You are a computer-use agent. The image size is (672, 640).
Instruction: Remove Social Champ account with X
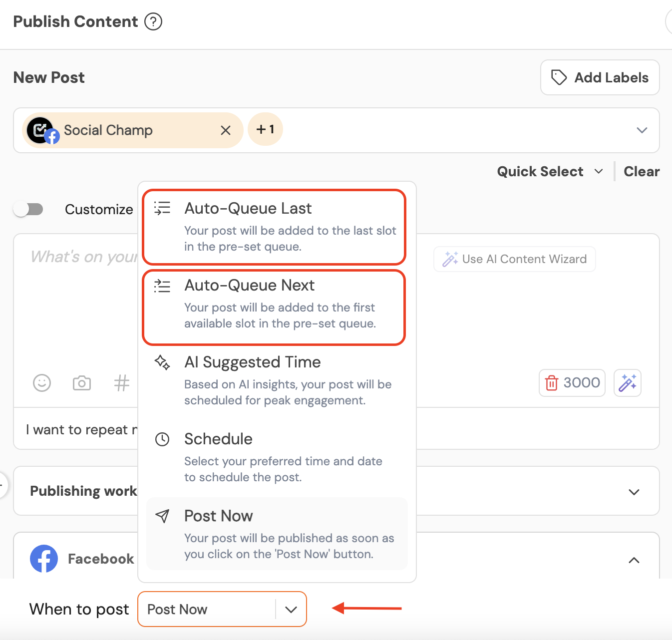[x=226, y=130]
